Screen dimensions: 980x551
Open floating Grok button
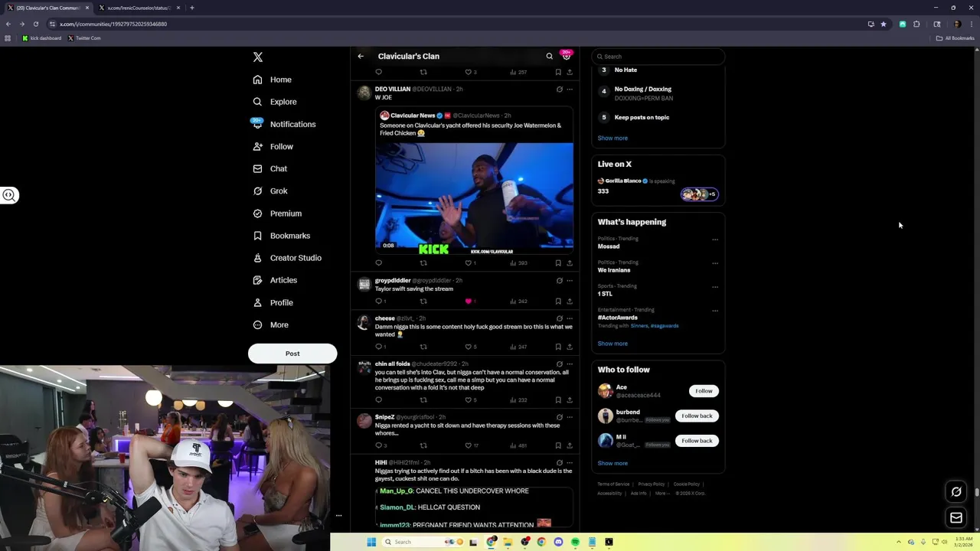pyautogui.click(x=956, y=492)
